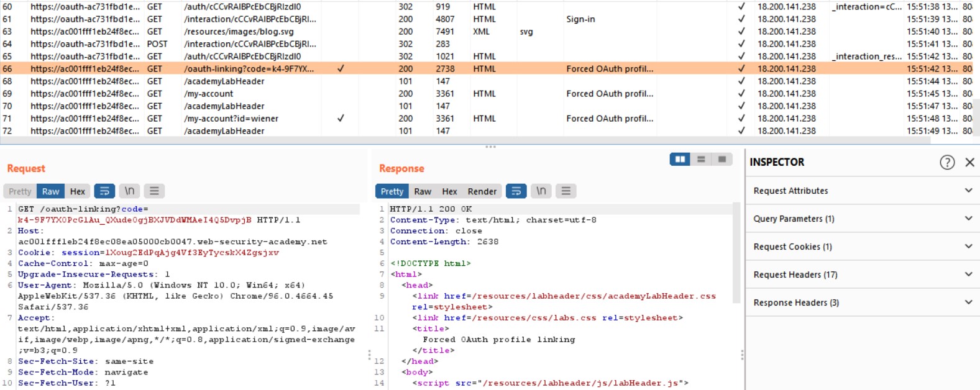Expand Response Headers (3) section
980x390 pixels.
coord(863,302)
